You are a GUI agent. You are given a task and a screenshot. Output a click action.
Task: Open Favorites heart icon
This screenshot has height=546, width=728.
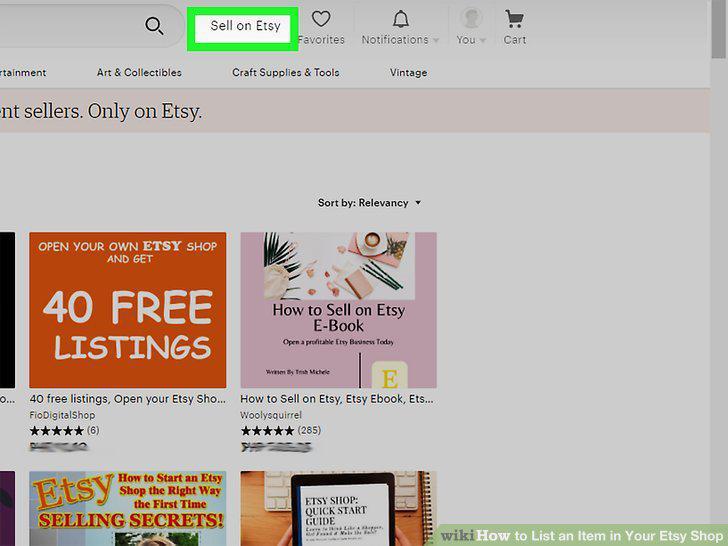(x=321, y=19)
